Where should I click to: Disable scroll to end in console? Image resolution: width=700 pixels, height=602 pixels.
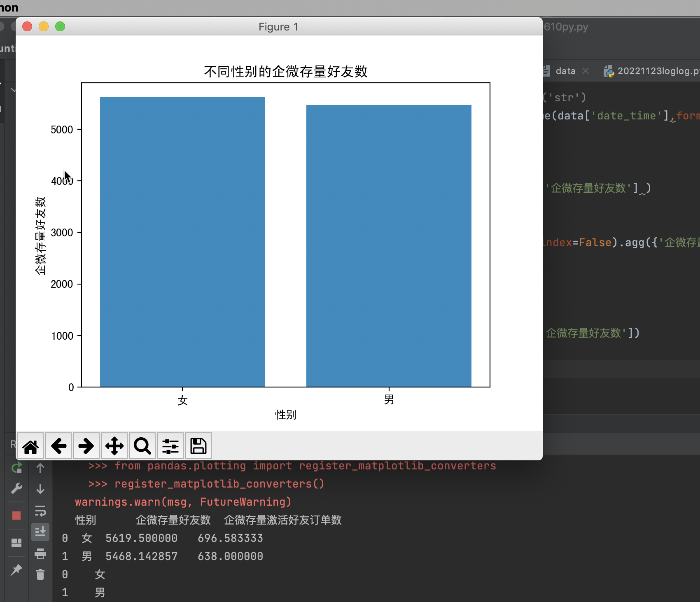click(40, 532)
